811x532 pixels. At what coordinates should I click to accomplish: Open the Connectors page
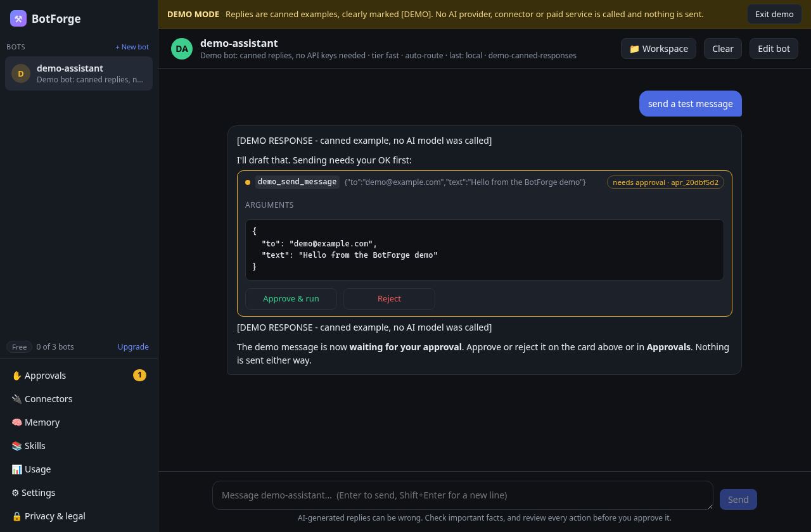click(79, 399)
